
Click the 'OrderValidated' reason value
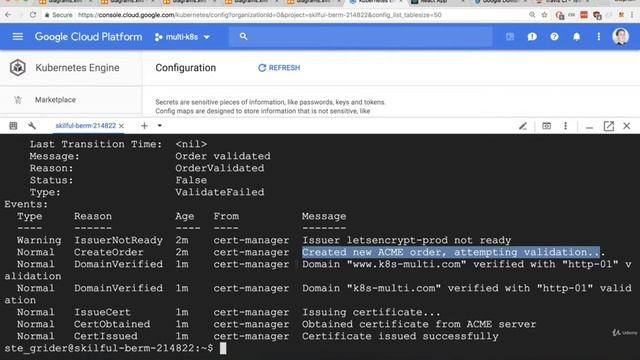point(220,168)
